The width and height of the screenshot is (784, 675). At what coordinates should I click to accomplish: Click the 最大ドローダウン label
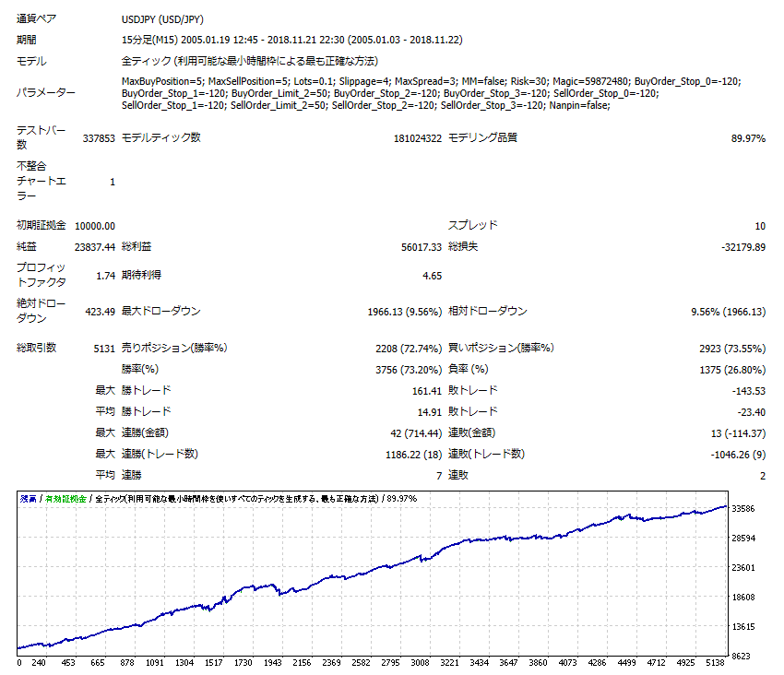[161, 311]
